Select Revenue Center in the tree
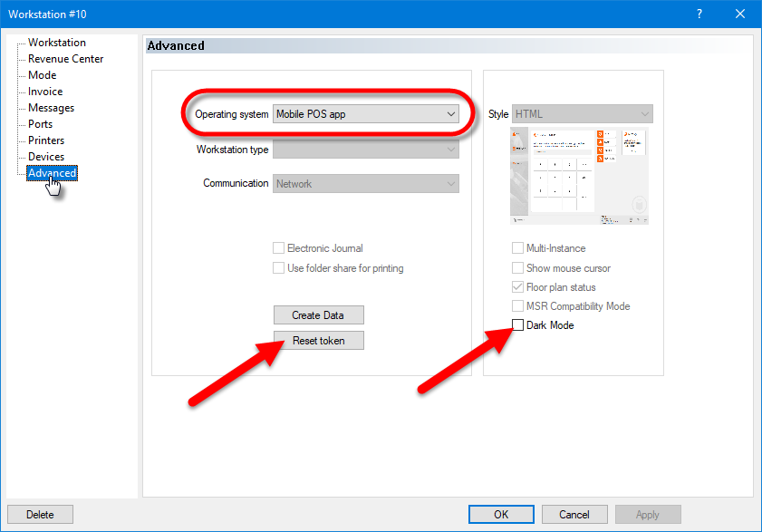 [65, 59]
